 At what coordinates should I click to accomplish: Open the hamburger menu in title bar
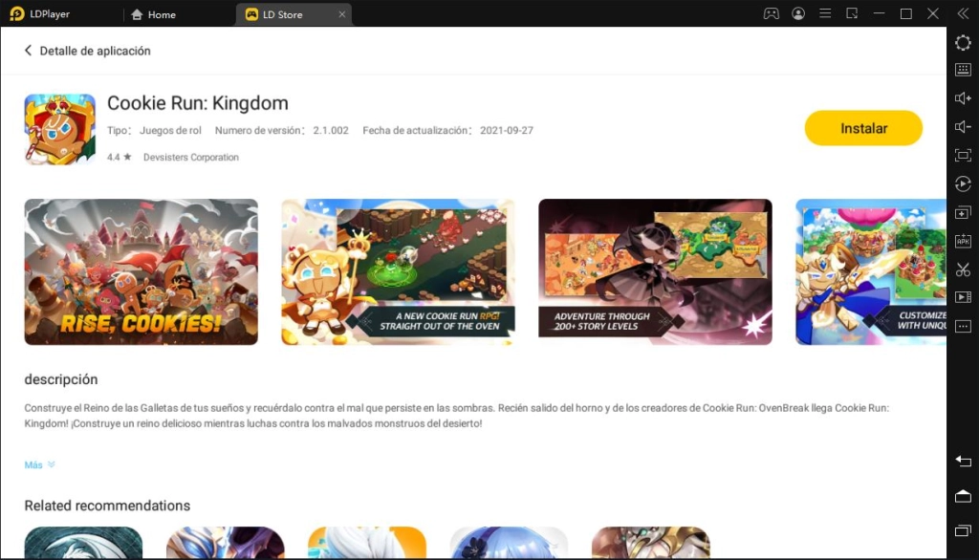[825, 13]
